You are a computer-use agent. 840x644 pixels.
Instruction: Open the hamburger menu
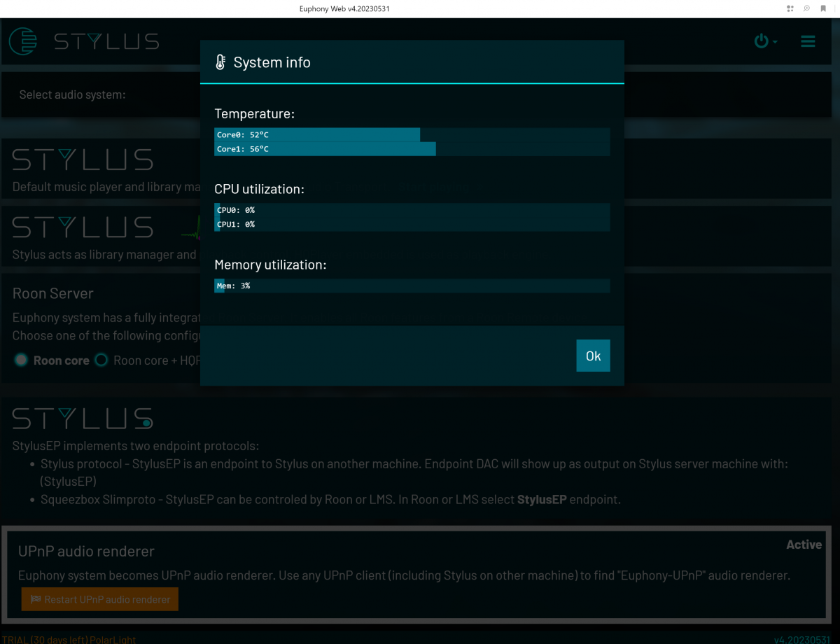click(808, 41)
